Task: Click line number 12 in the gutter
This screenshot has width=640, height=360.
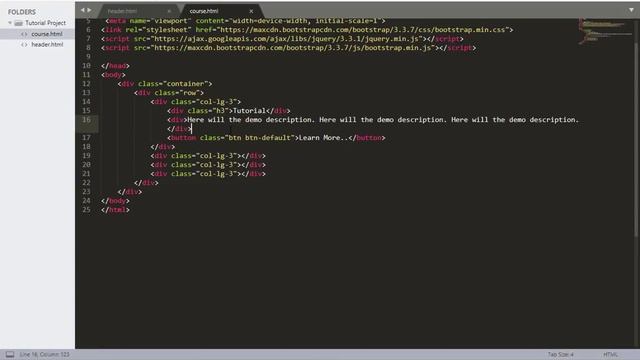Action: [x=86, y=84]
